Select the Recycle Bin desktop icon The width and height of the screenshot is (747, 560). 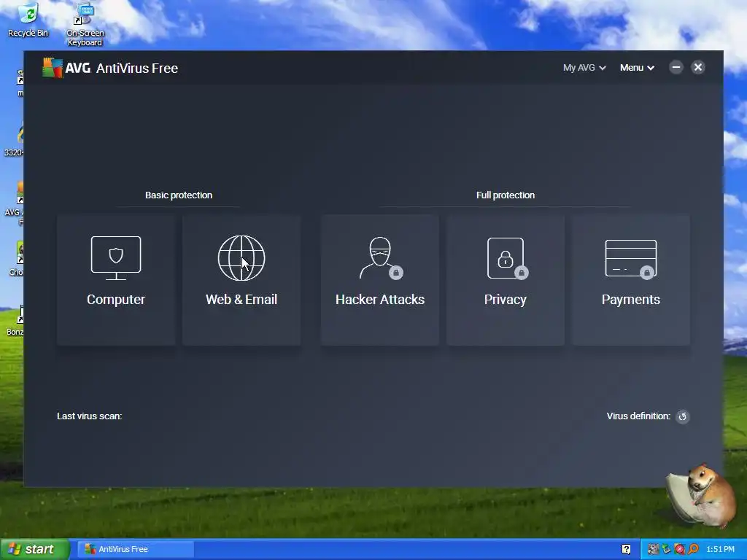coord(28,20)
